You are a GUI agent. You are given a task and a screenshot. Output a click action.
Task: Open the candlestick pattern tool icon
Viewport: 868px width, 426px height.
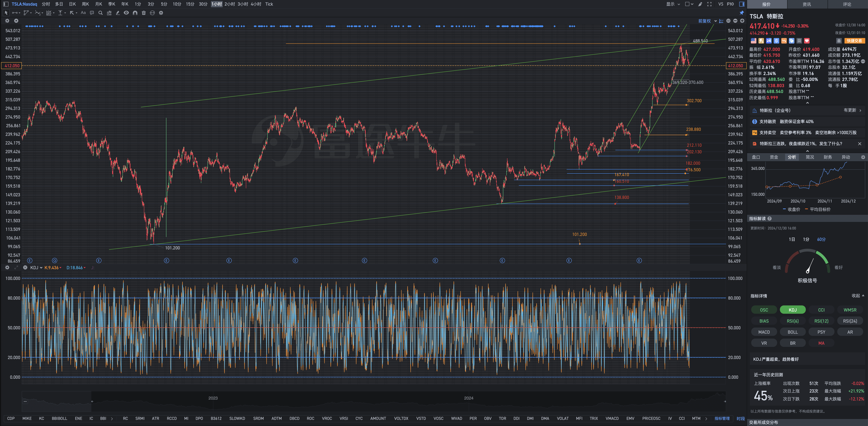(109, 13)
